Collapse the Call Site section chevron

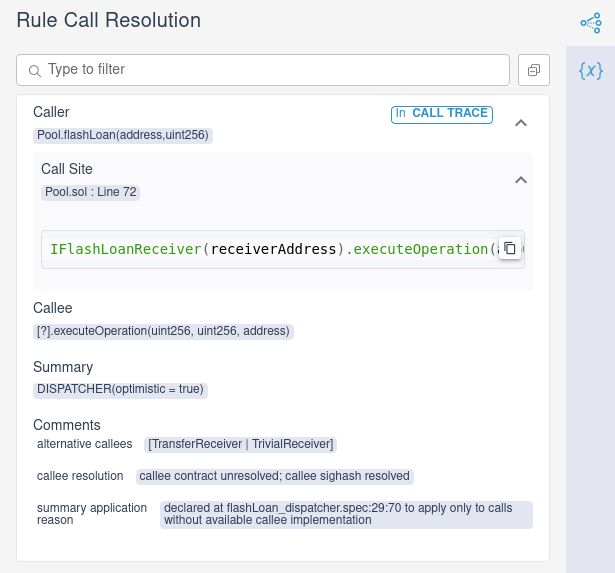[520, 180]
